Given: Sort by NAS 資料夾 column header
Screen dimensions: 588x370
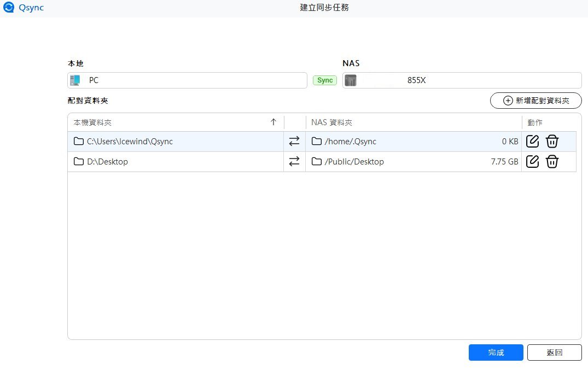Looking at the screenshot, I should (336, 122).
